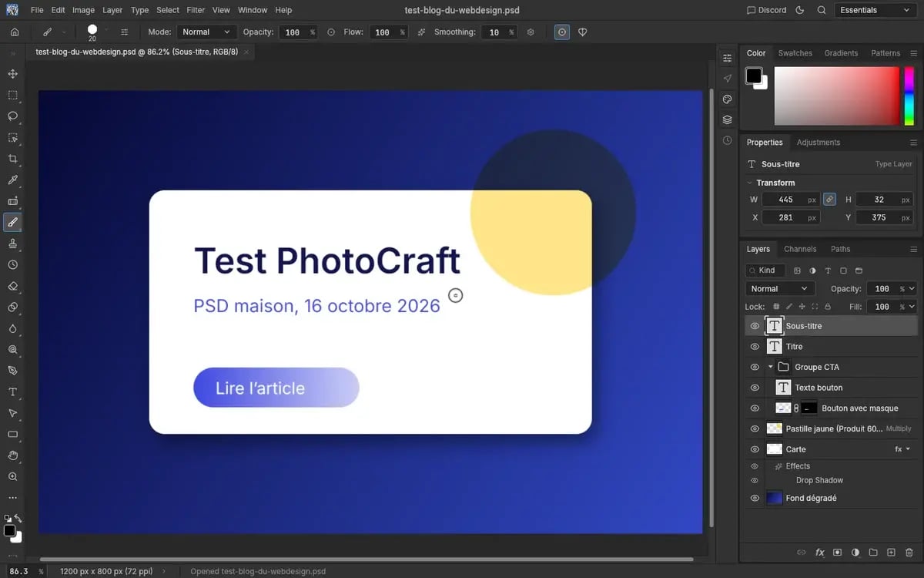Collapse the Carte layer fx effects
924x578 pixels.
pyautogui.click(x=908, y=449)
